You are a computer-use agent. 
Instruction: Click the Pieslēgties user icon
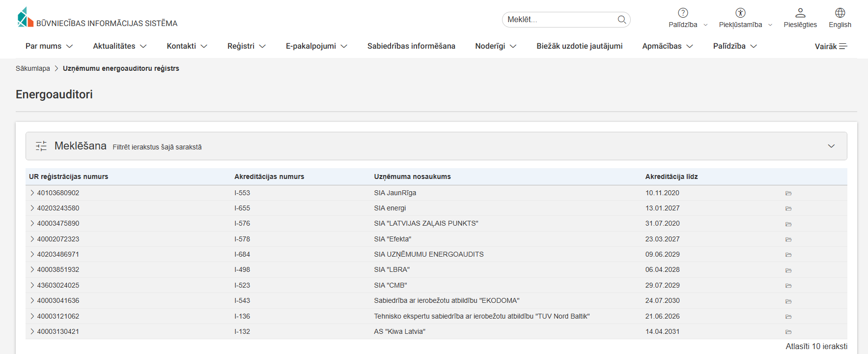[800, 13]
